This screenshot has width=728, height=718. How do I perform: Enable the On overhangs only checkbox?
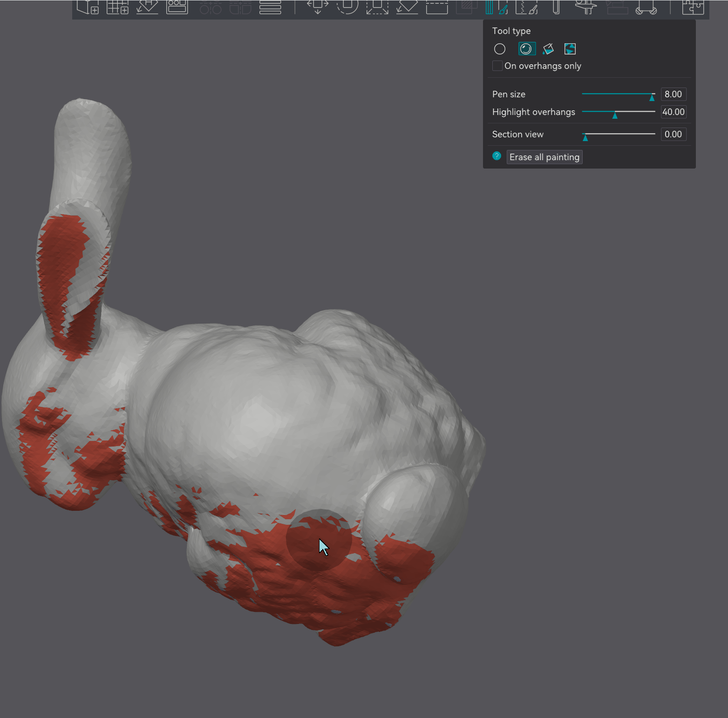point(497,66)
